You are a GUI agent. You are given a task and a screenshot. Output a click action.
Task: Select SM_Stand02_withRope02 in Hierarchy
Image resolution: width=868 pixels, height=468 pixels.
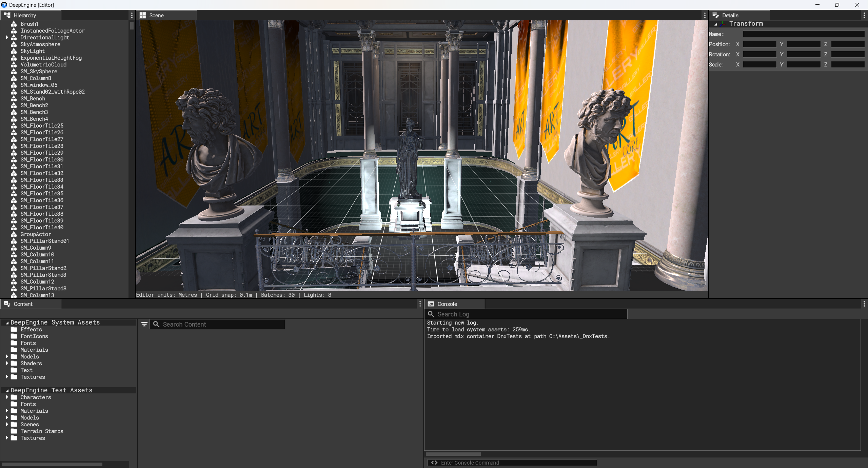pos(53,92)
